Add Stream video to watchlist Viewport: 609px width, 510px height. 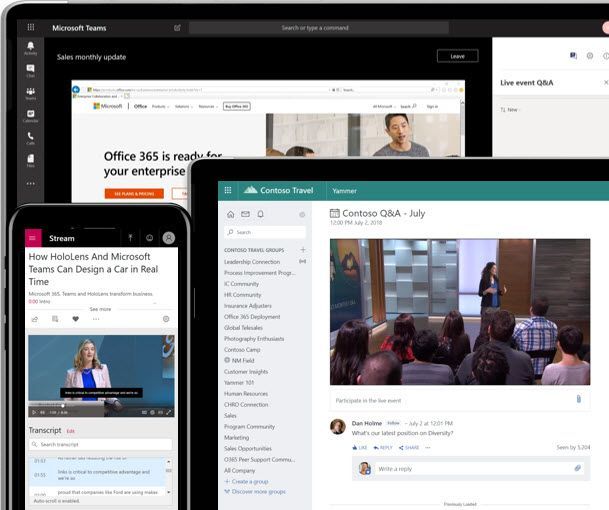(55, 319)
